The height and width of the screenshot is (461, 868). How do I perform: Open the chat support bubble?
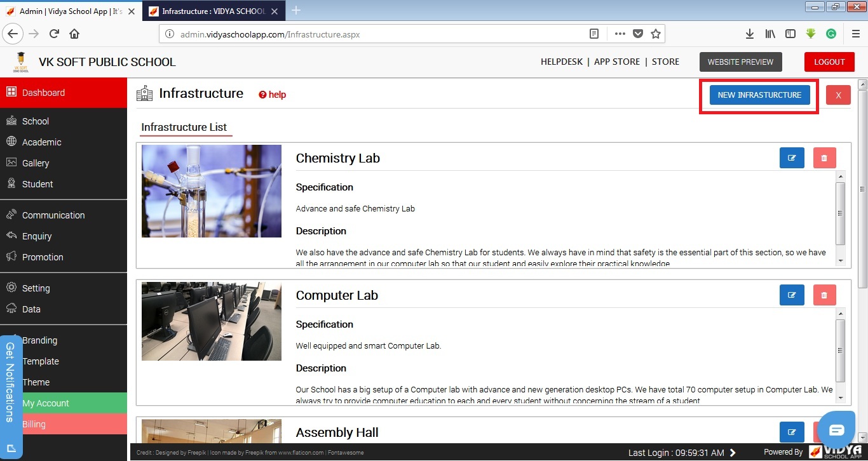[837, 430]
